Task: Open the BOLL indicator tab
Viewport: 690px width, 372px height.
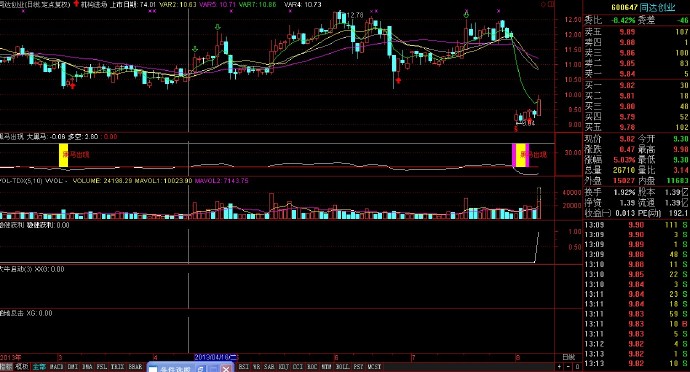Action: tap(342, 367)
